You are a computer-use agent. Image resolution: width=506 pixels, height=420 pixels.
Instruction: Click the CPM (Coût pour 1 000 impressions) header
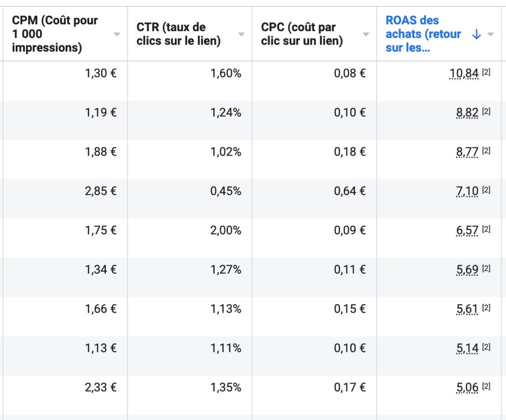55,34
